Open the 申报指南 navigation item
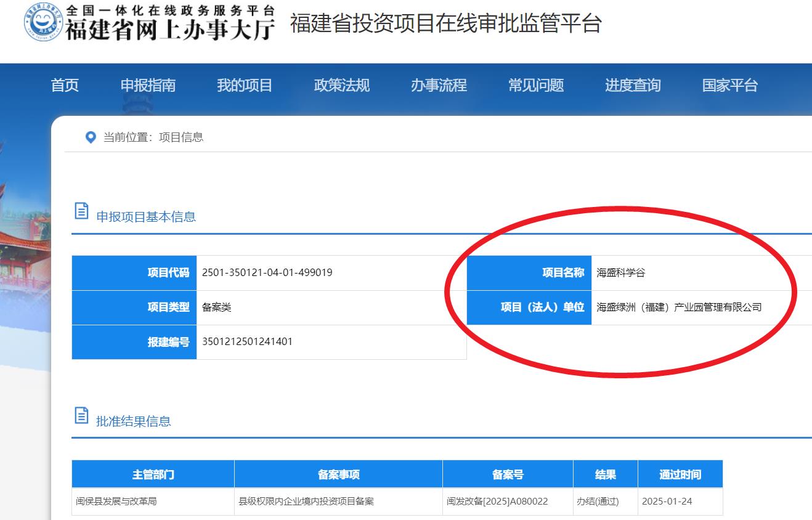 pos(148,86)
